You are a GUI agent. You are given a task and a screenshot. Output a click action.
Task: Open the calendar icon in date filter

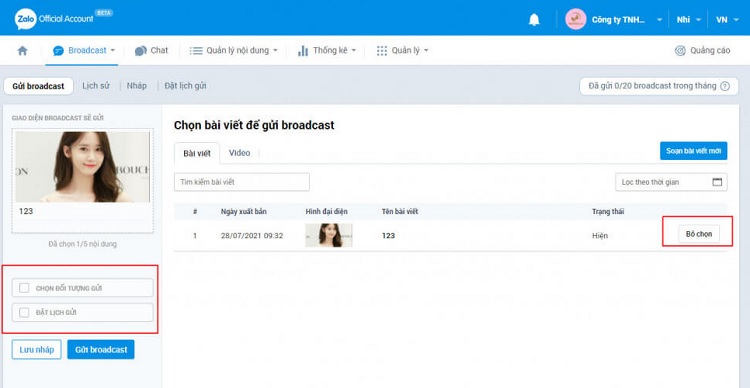coord(717,182)
